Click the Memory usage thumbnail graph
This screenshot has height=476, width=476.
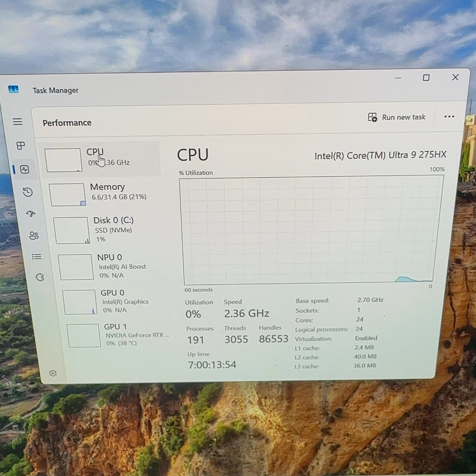pyautogui.click(x=67, y=195)
